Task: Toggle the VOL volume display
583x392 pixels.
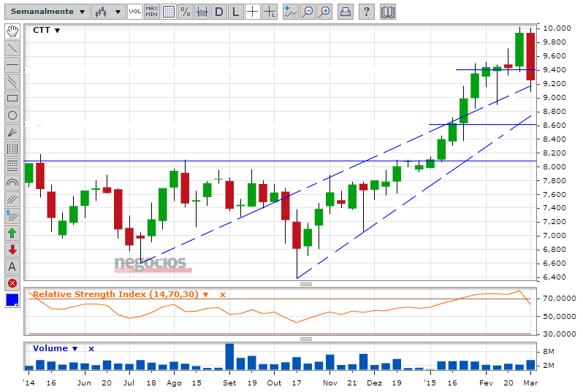Action: (x=134, y=12)
